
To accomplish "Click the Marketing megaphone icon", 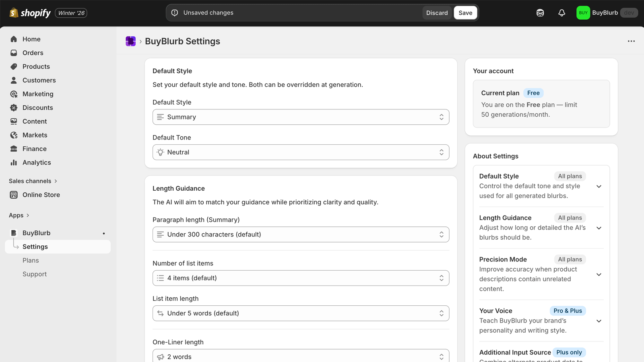I will [x=13, y=94].
